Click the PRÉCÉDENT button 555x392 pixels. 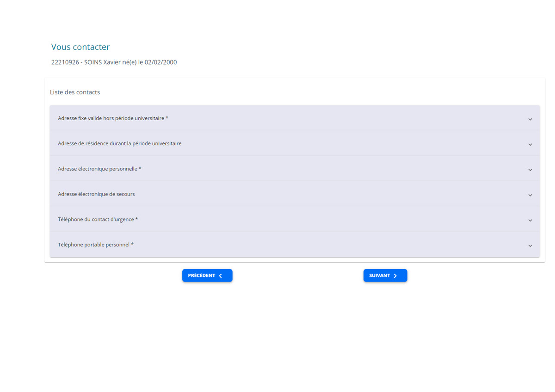(x=207, y=276)
